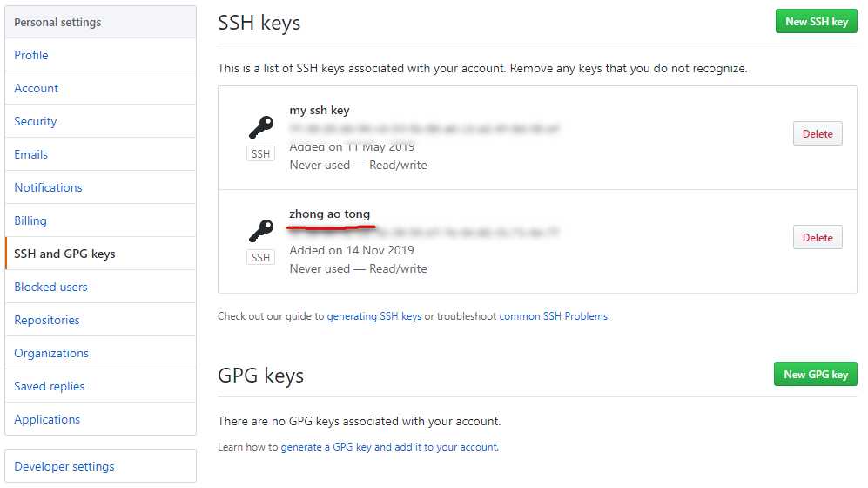Viewport: 868px width, 488px height.
Task: Select Emails in the settings menu
Action: [x=31, y=154]
